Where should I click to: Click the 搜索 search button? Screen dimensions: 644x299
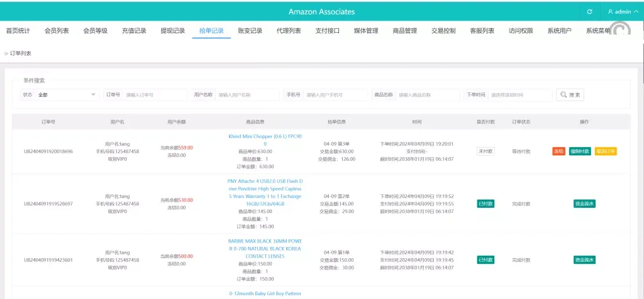point(570,95)
